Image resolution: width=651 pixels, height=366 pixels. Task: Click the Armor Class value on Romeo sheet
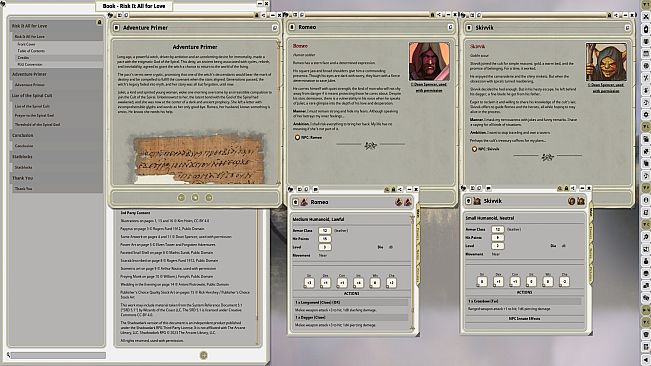[325, 231]
